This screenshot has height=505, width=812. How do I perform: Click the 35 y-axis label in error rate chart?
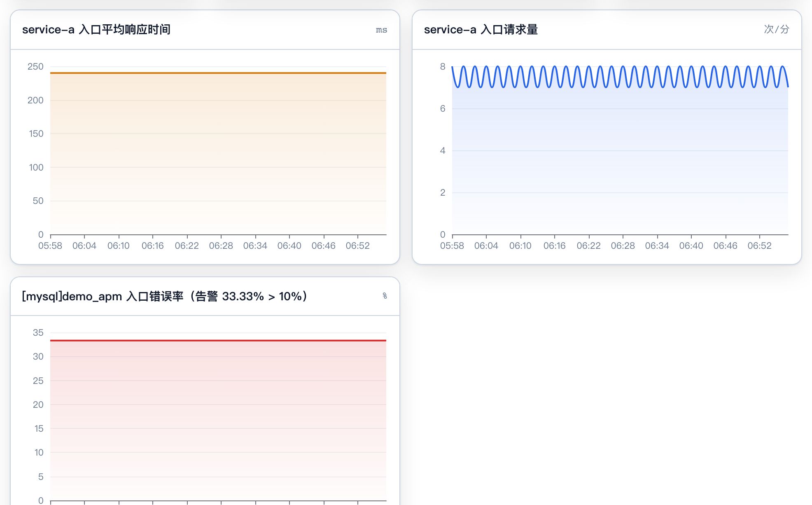[x=38, y=332]
